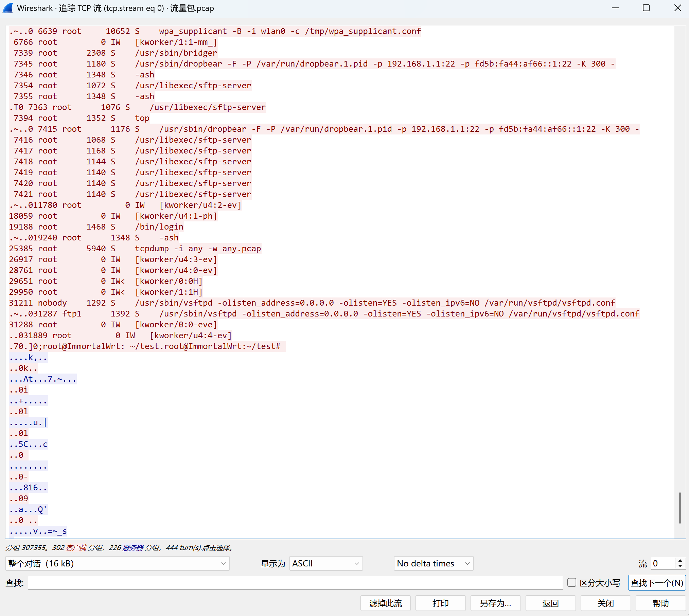Open the 整个对话 (16 kB) dropdown
Image resolution: width=689 pixels, height=616 pixels.
(x=117, y=564)
